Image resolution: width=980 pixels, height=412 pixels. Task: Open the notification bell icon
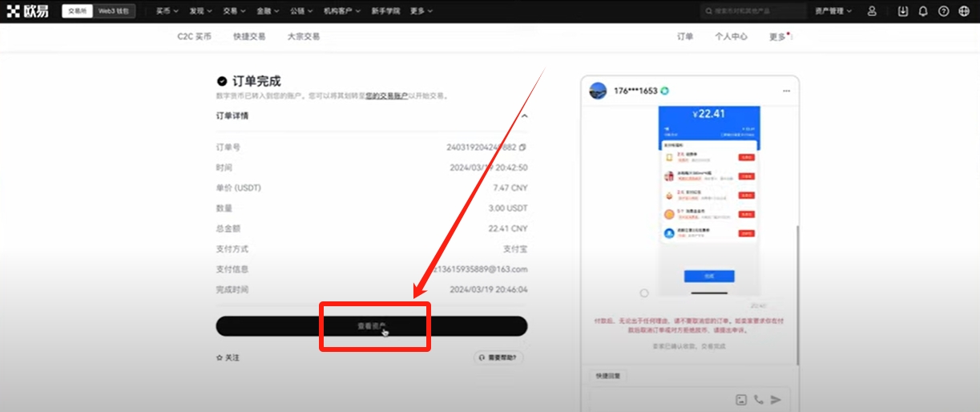pyautogui.click(x=923, y=11)
